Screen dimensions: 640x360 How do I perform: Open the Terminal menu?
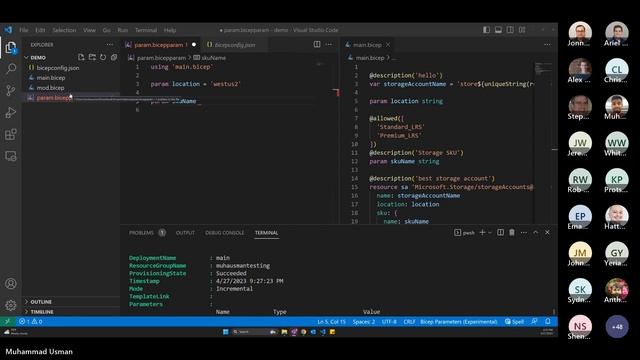point(146,30)
